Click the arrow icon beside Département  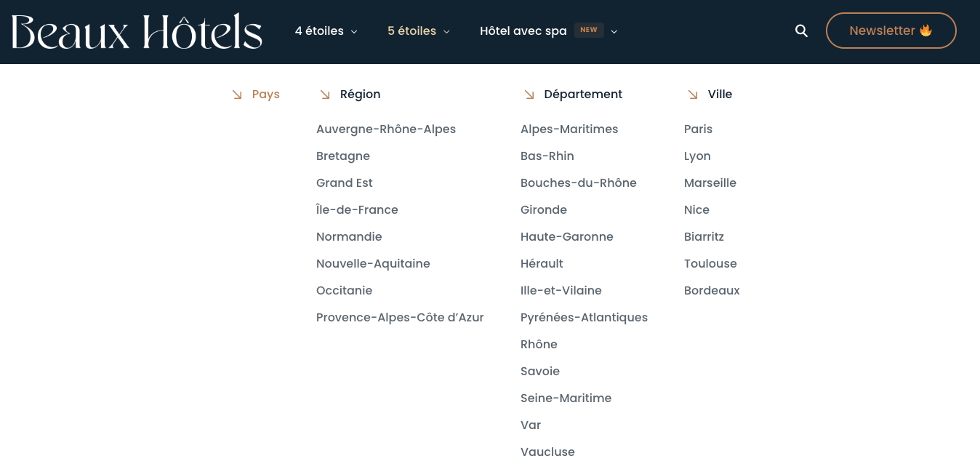pyautogui.click(x=529, y=95)
